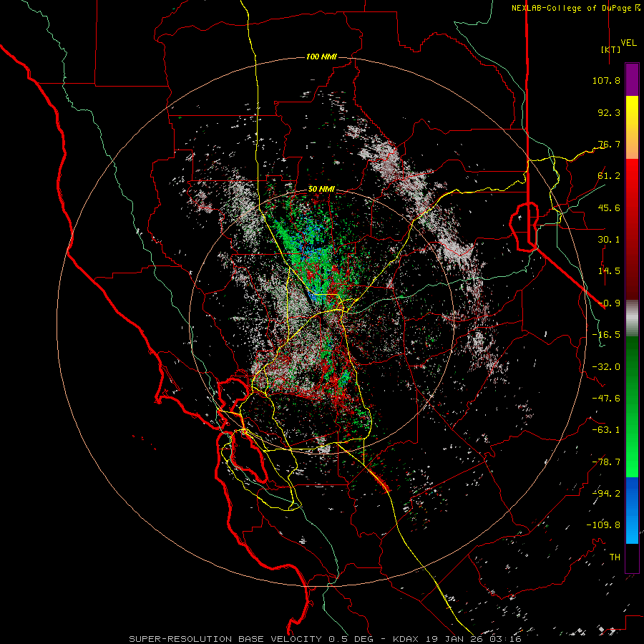Image resolution: width=644 pixels, height=644 pixels.
Task: Select the 14.5 velocity scale value
Action: click(x=609, y=271)
